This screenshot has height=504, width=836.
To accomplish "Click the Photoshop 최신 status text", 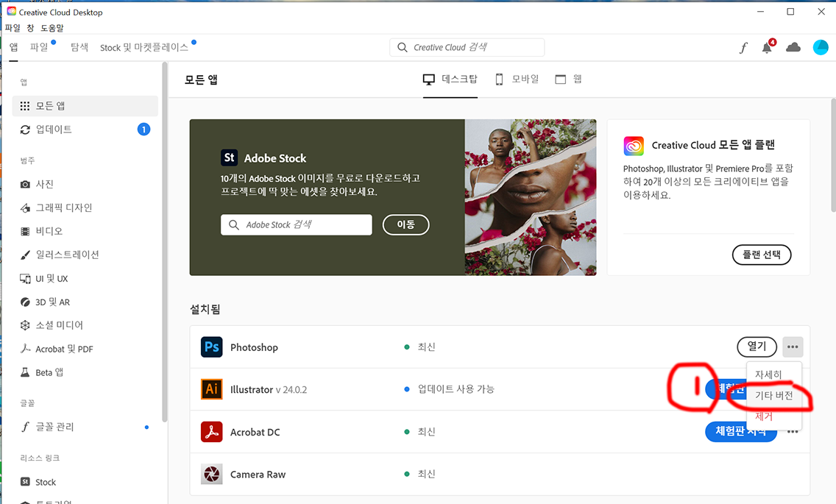I will [x=427, y=347].
